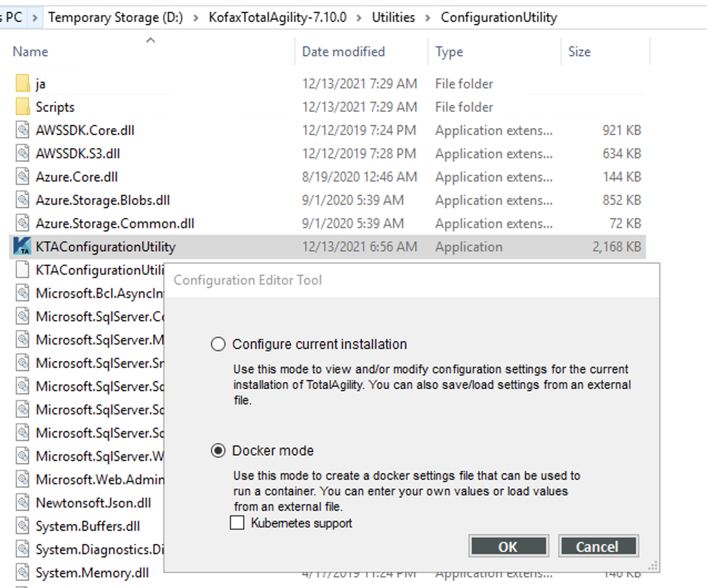The height and width of the screenshot is (588, 707).
Task: Click OK in Configuration Editor Tool
Action: coord(508,546)
